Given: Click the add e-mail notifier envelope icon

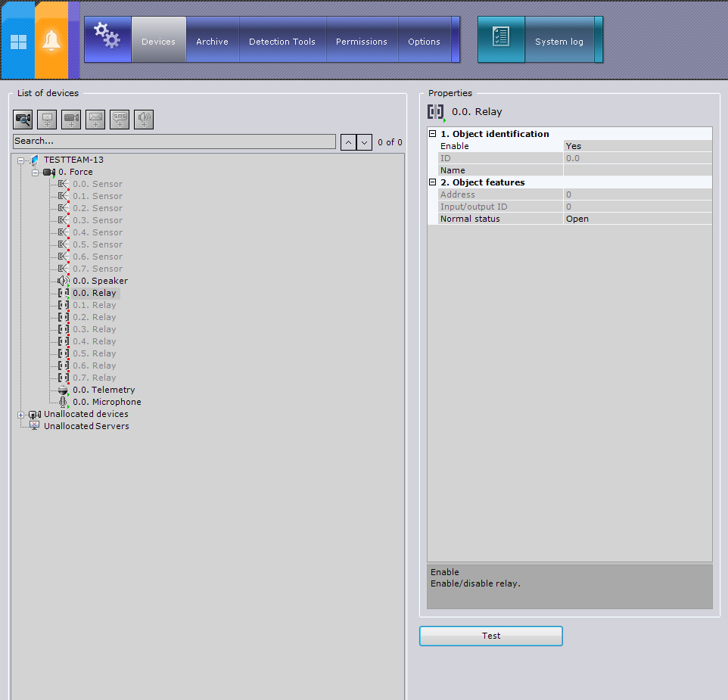Looking at the screenshot, I should coord(95,119).
